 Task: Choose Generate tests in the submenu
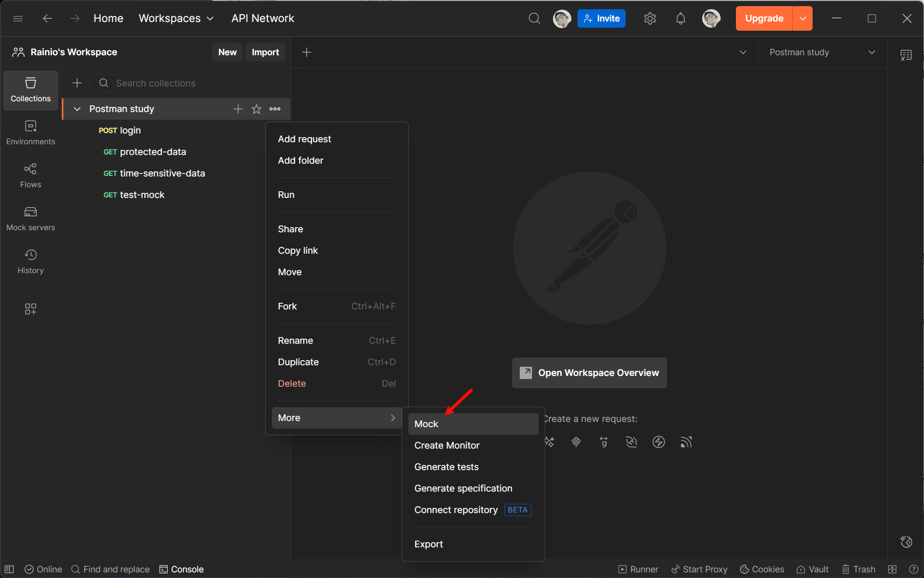pyautogui.click(x=473, y=467)
